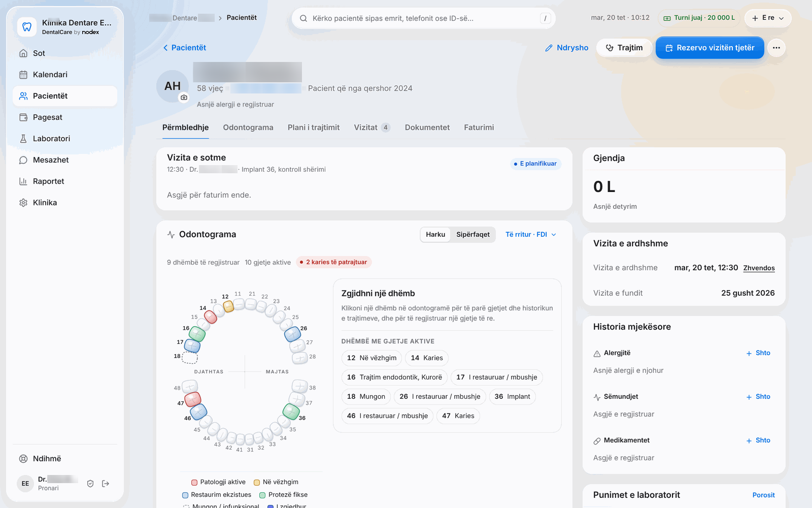
Task: Add entry with Shto next to Sëmundjet
Action: (758, 397)
